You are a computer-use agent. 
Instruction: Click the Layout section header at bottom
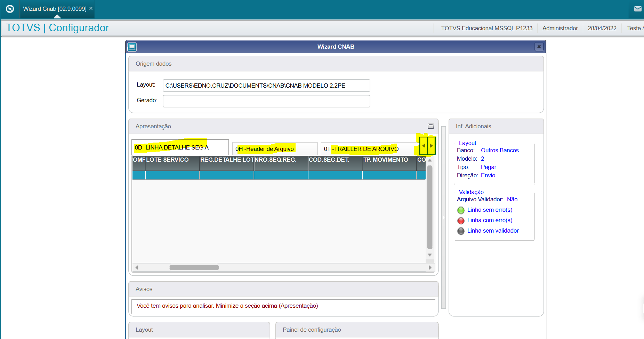(x=199, y=330)
